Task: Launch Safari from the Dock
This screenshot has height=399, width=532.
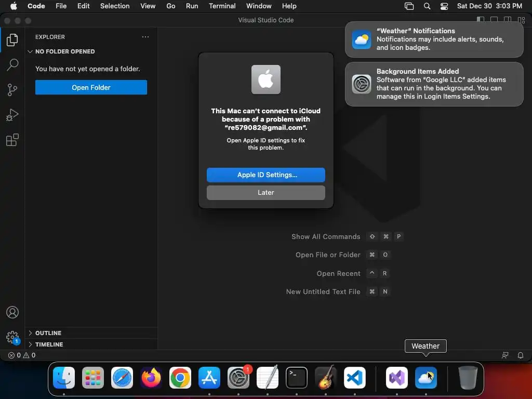Action: [x=122, y=377]
